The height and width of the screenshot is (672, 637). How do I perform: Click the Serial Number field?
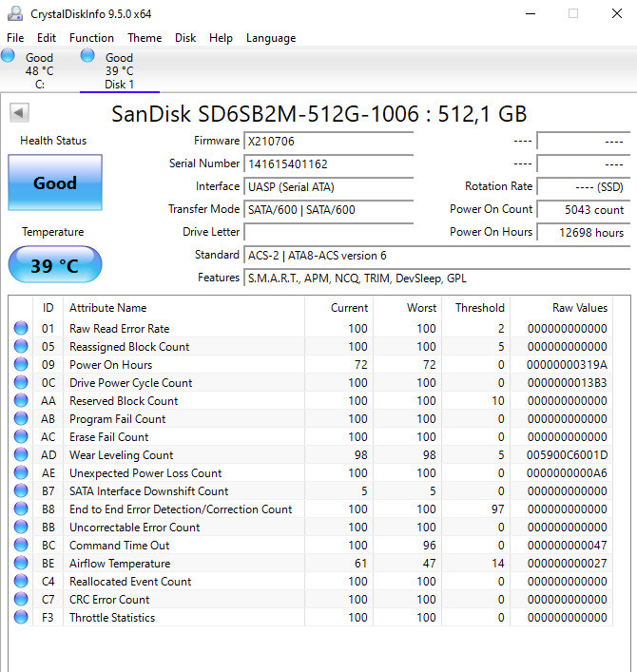[x=328, y=163]
